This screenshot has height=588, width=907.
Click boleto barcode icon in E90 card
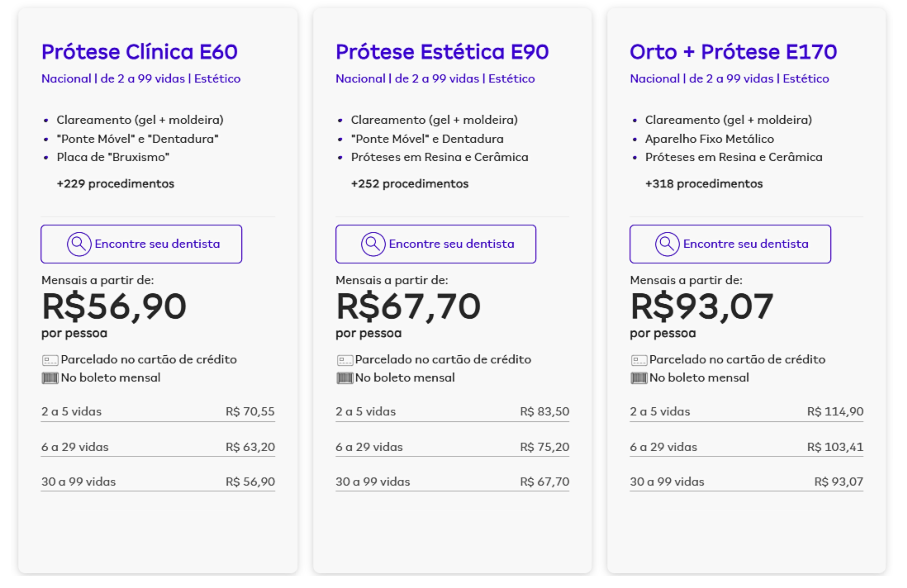pyautogui.click(x=345, y=378)
